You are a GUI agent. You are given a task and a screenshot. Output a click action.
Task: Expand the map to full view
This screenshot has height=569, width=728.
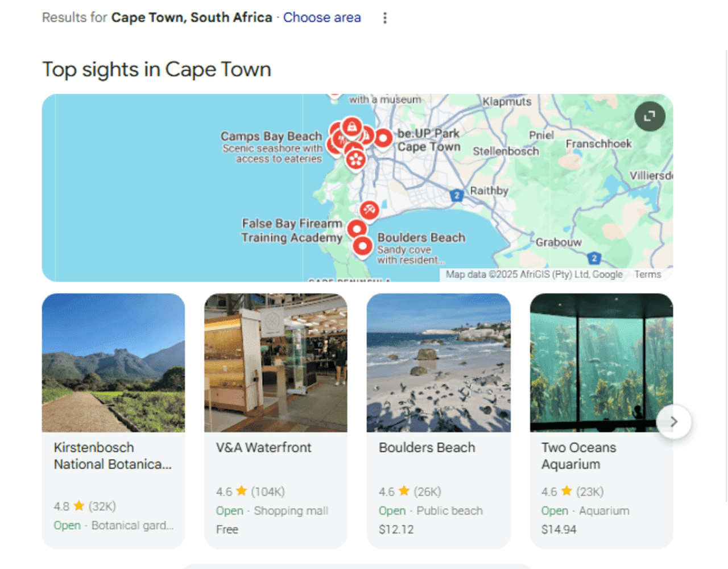[650, 116]
